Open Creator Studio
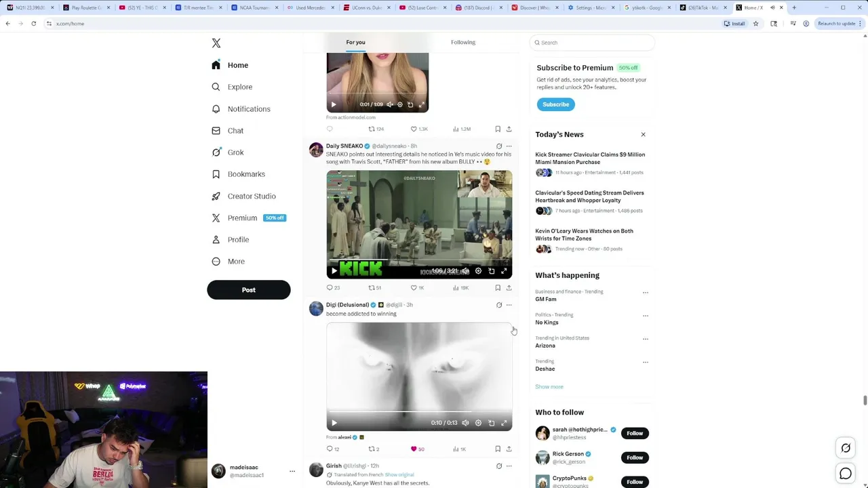 click(x=243, y=196)
